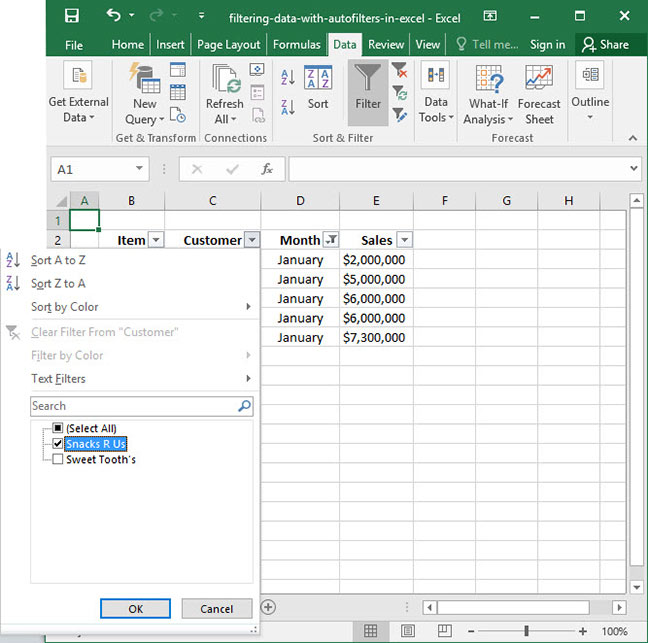648x643 pixels.
Task: Click the Tell me search box
Action: coord(487,45)
